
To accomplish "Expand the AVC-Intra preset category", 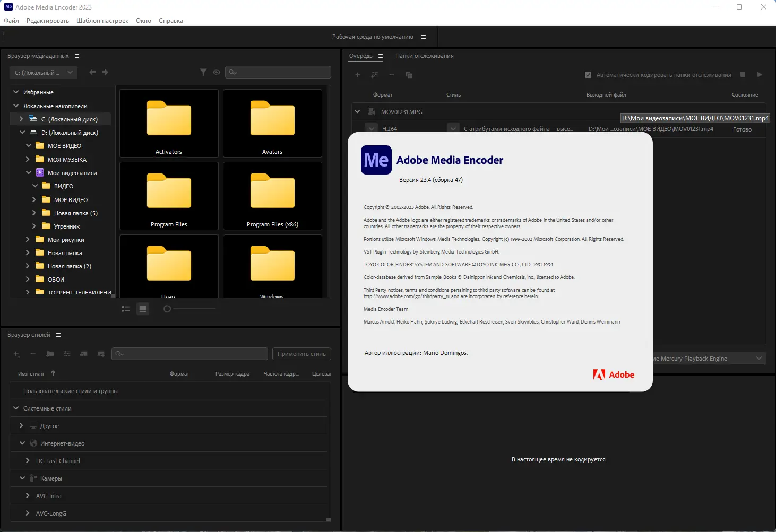I will [27, 495].
